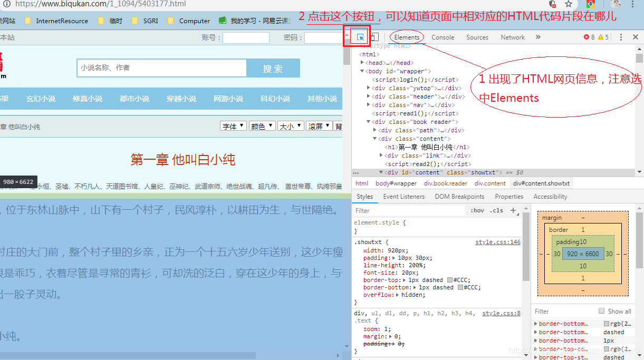This screenshot has width=644, height=360.
Task: Open more DevTools panels via chevron icon
Action: [539, 37]
